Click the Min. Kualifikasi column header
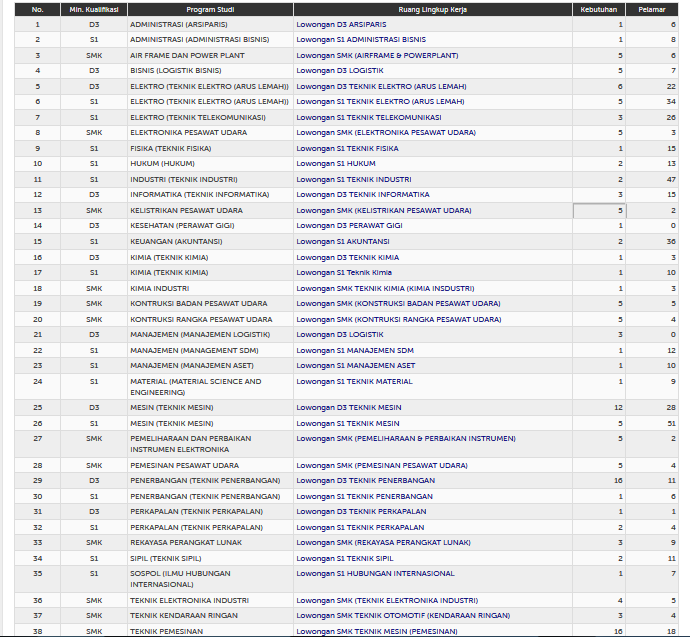The height and width of the screenshot is (637, 690). point(94,9)
